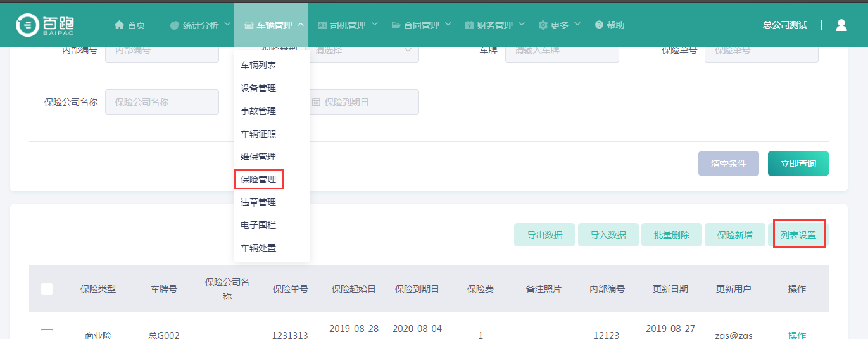Image resolution: width=868 pixels, height=339 pixels.
Task: Select 保险管理 from the vehicle menu
Action: (258, 179)
